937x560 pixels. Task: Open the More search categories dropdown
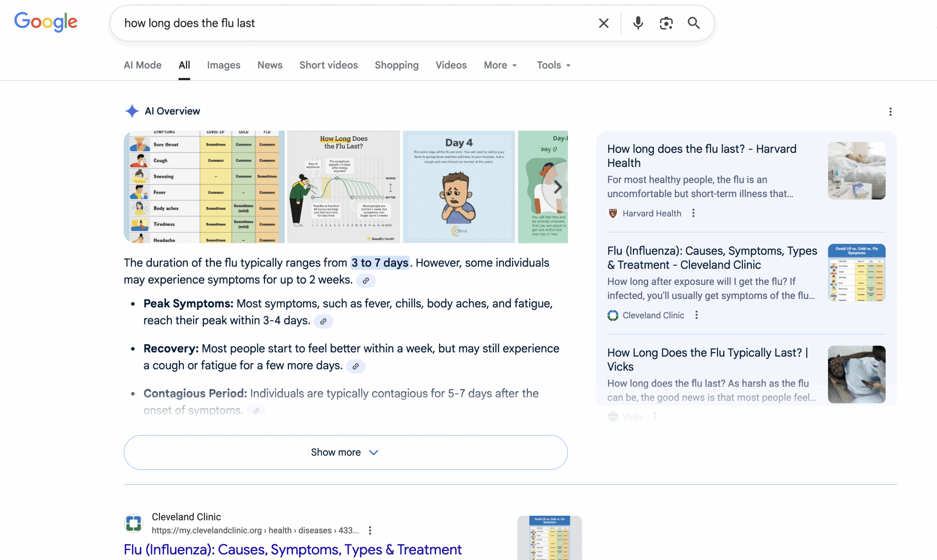500,65
